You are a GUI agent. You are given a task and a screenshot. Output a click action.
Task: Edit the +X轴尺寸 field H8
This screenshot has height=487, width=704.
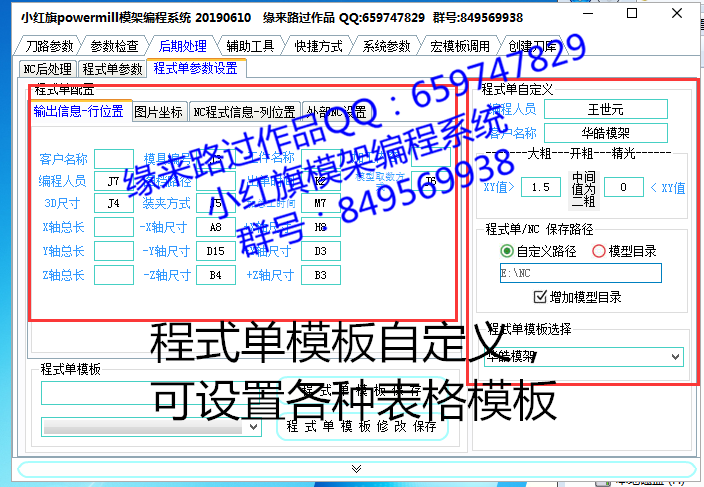click(321, 227)
